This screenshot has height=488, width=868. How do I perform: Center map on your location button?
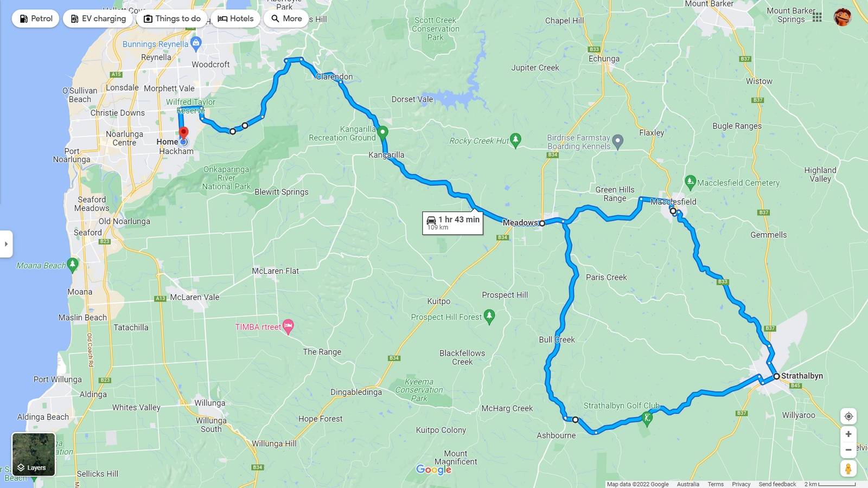click(x=848, y=416)
